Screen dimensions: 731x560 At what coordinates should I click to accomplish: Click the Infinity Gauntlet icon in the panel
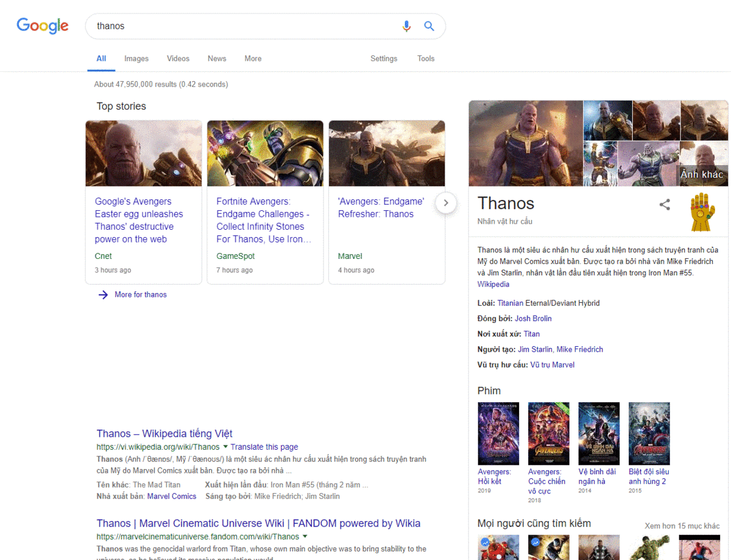point(701,211)
